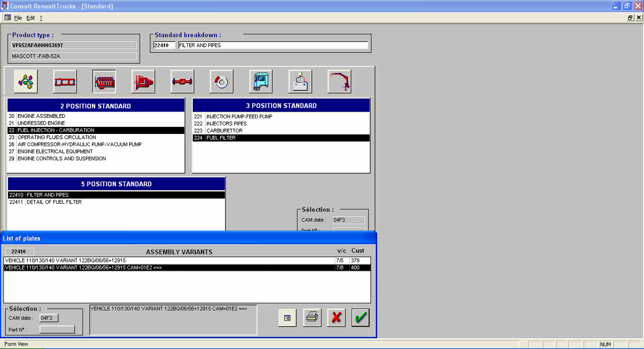Print the list of plates
The height and width of the screenshot is (349, 644).
tap(312, 318)
